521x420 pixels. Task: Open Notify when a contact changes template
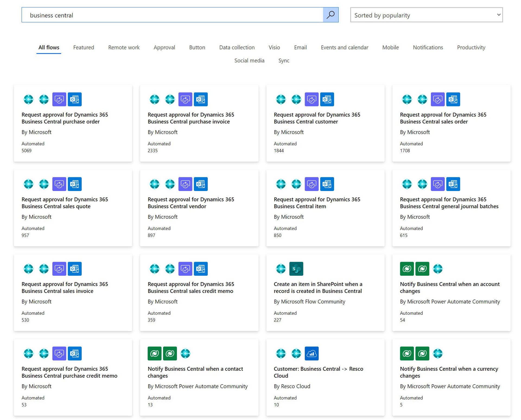tap(195, 372)
